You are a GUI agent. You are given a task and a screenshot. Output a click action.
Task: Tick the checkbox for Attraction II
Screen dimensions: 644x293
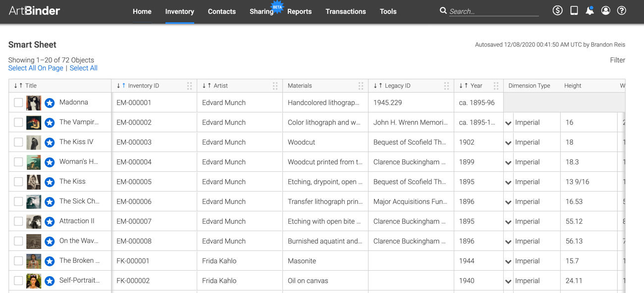(18, 221)
